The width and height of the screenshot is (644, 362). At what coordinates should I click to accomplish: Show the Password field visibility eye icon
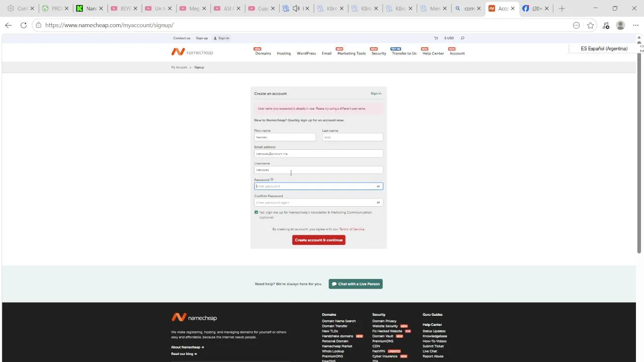coord(378,187)
